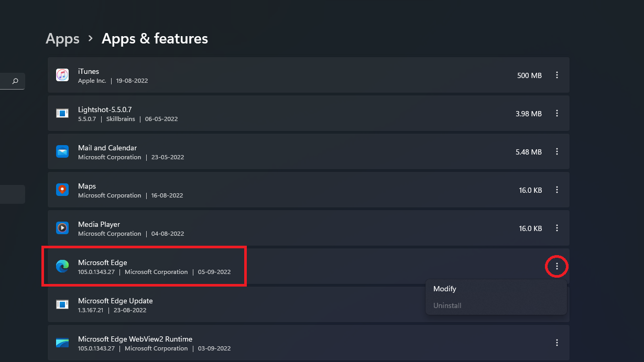Viewport: 644px width, 362px height.
Task: Click the 05-09-2022 install date
Action: click(214, 272)
